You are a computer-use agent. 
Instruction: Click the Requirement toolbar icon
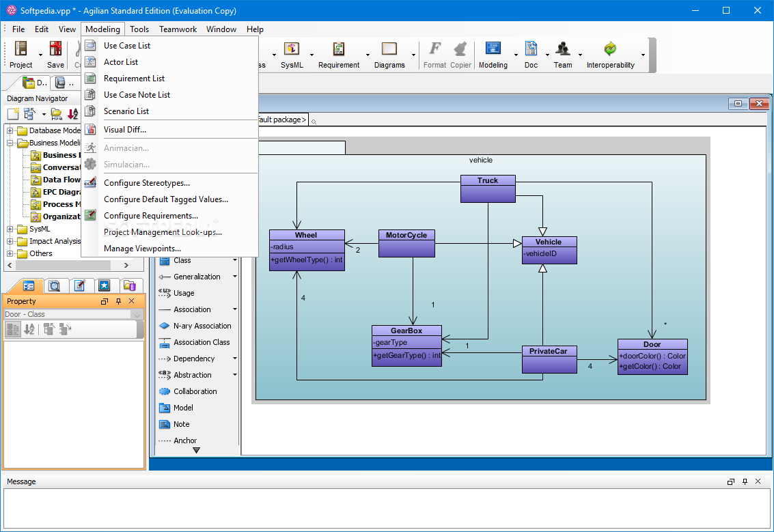339,54
